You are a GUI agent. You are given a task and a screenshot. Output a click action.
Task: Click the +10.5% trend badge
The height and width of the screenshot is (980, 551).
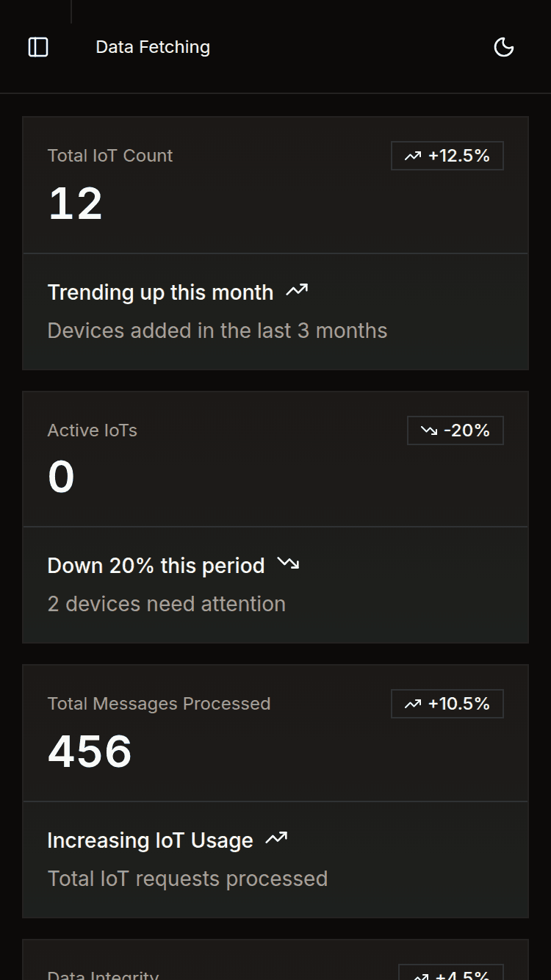coord(447,704)
